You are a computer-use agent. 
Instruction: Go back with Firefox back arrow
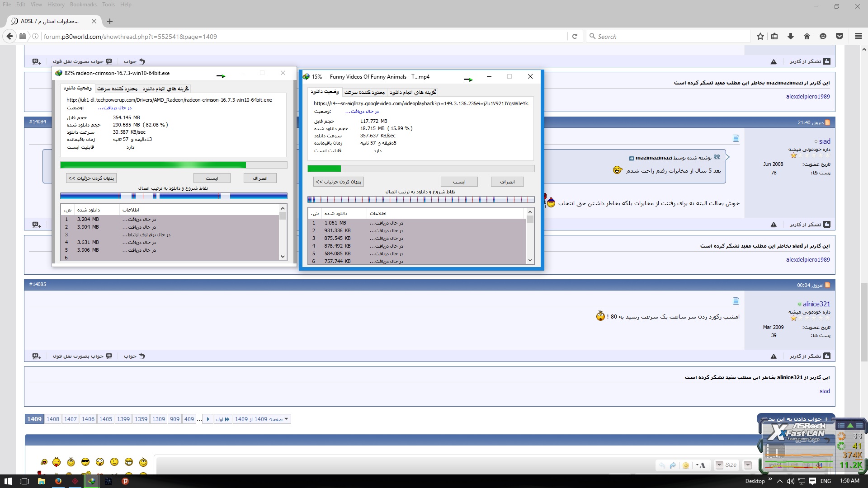(x=9, y=36)
